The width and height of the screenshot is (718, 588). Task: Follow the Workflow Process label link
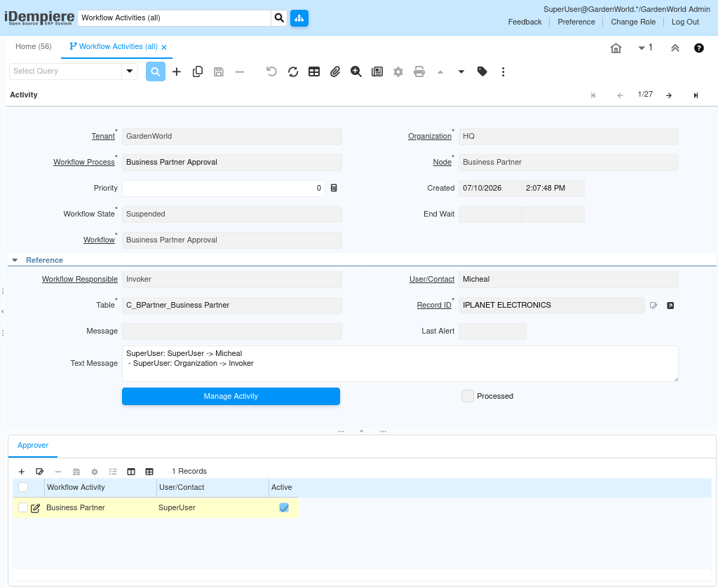[84, 163]
